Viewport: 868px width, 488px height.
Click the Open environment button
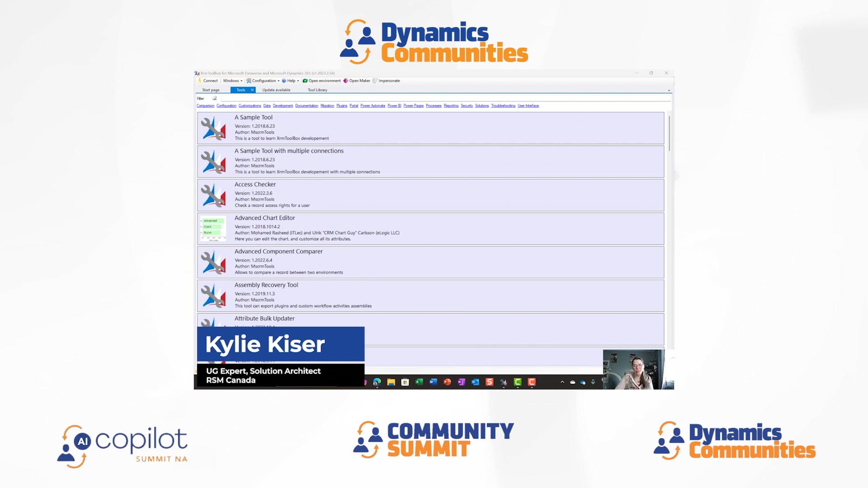[x=322, y=81]
